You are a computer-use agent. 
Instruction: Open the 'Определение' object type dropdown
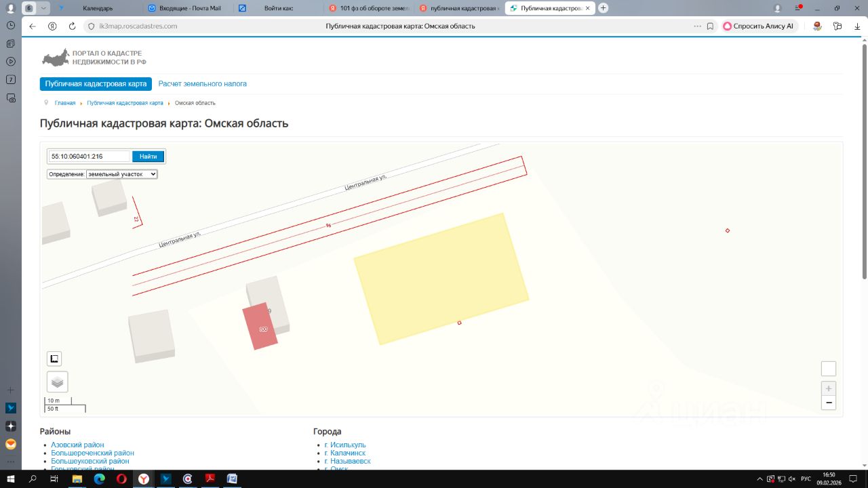(121, 174)
